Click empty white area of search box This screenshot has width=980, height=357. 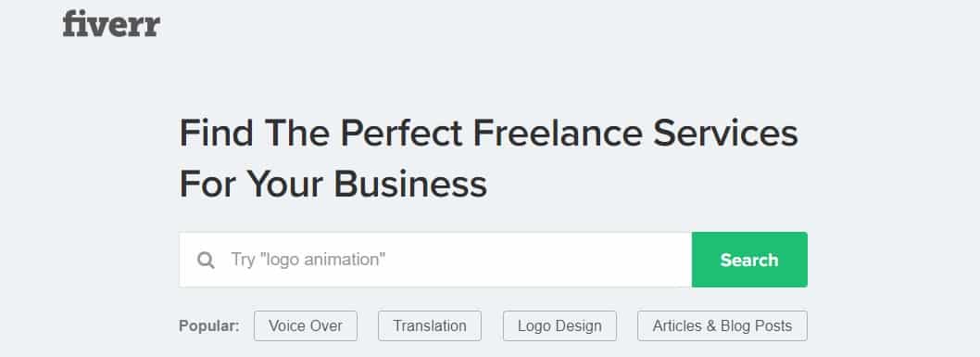pyautogui.click(x=537, y=260)
